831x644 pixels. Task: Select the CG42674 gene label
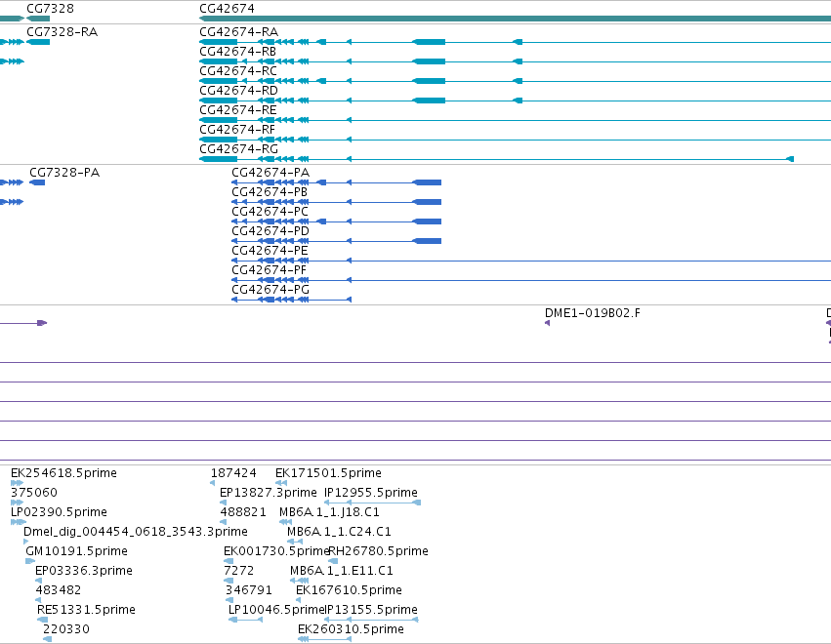(227, 9)
